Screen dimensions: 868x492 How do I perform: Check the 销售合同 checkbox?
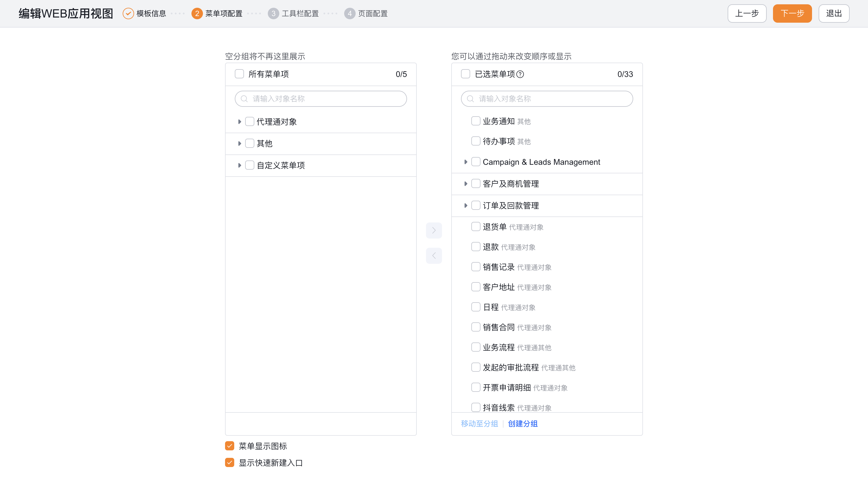(476, 327)
